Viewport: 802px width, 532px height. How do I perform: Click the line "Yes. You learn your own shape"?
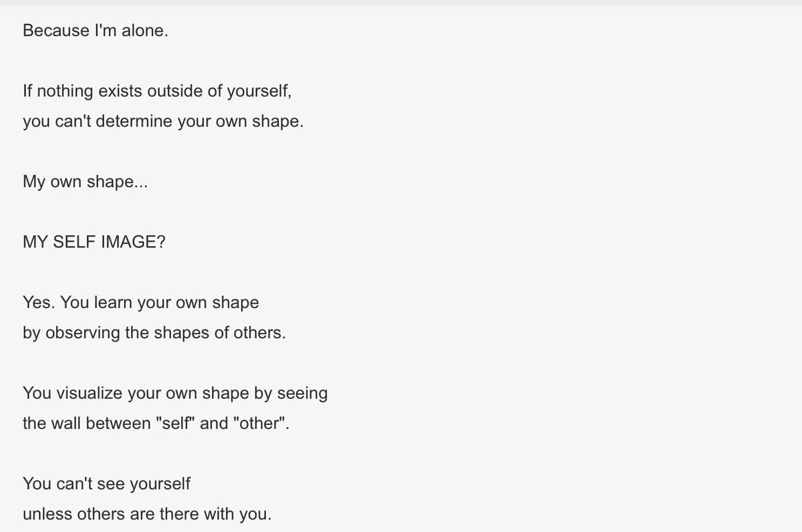click(x=140, y=303)
